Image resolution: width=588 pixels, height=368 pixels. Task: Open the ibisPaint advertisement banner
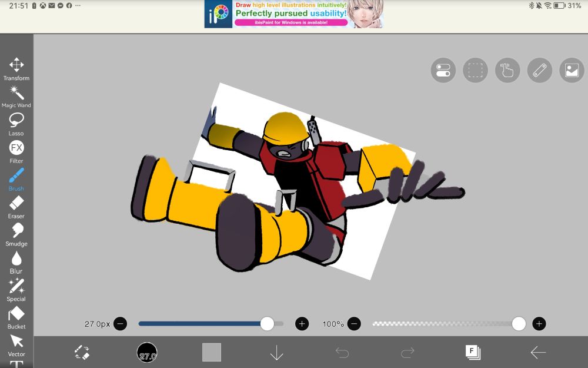[x=294, y=14]
